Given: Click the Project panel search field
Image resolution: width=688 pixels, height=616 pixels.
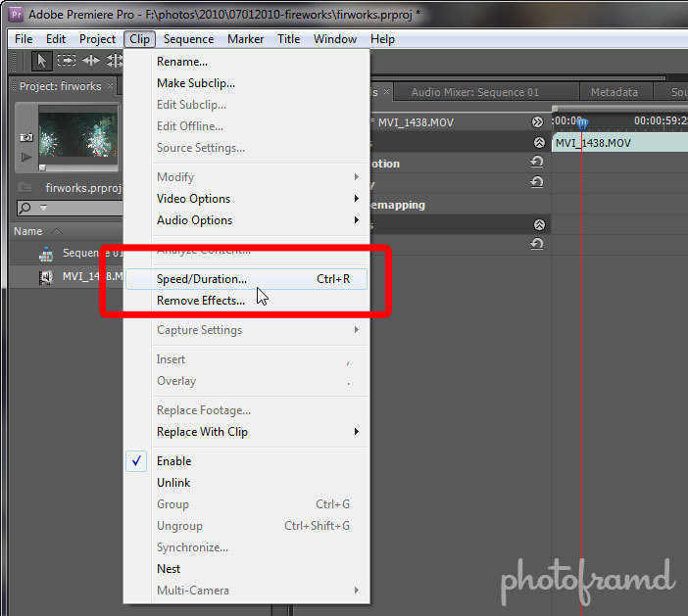Looking at the screenshot, I should [x=71, y=208].
